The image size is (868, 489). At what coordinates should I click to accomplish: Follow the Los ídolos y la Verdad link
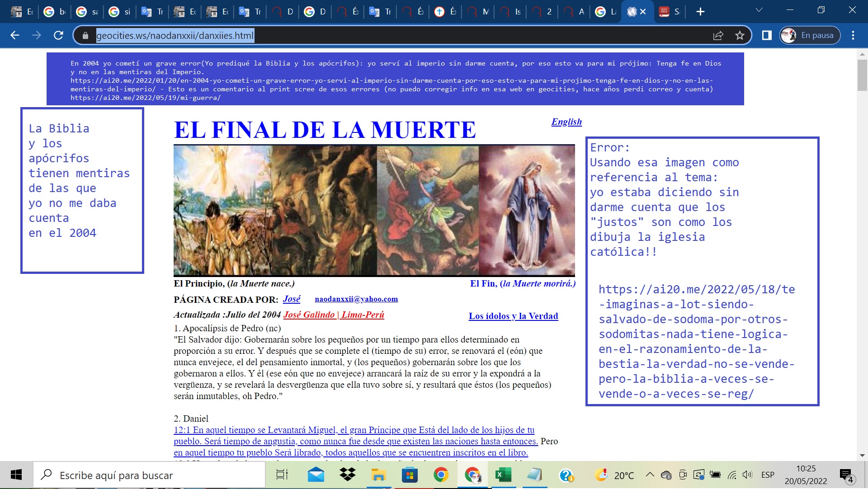point(513,316)
